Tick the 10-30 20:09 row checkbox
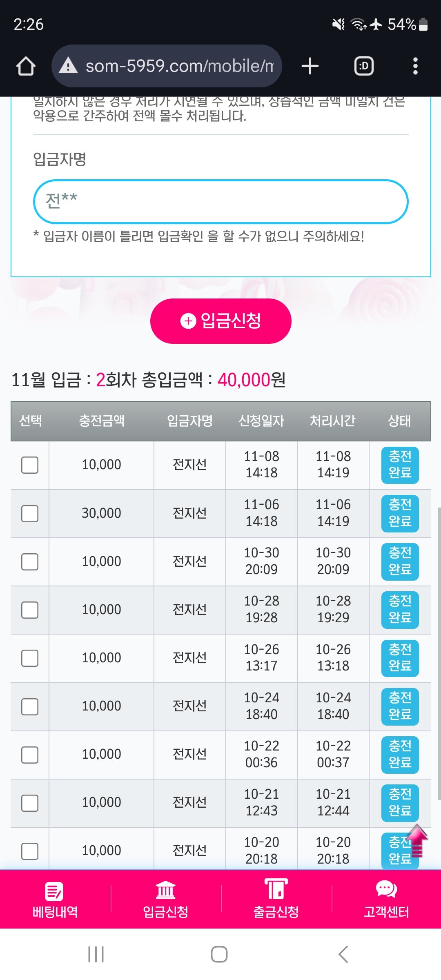 (30, 562)
